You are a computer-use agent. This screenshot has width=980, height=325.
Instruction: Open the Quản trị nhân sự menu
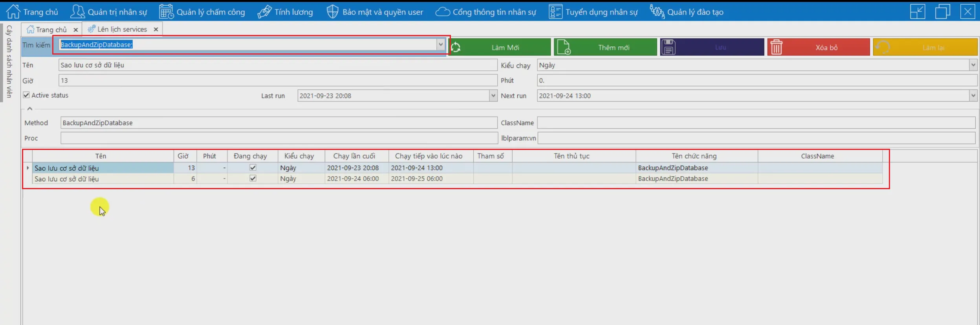click(109, 12)
